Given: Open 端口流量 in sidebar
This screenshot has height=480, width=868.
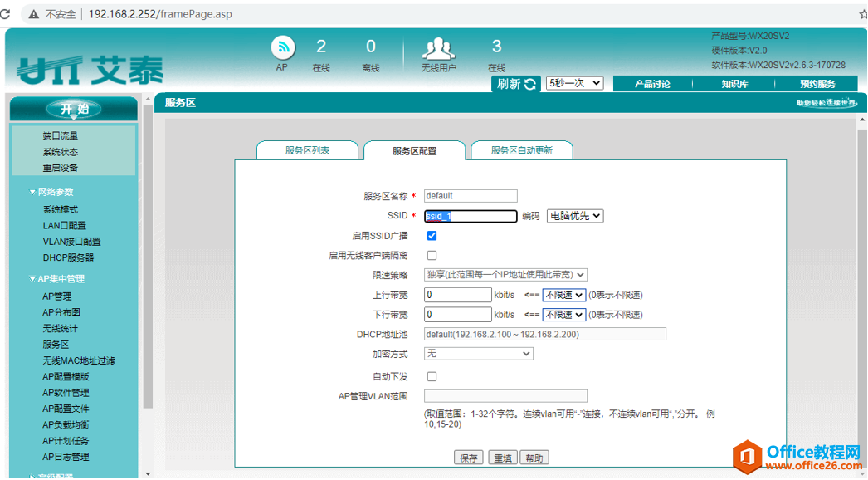Looking at the screenshot, I should 61,136.
